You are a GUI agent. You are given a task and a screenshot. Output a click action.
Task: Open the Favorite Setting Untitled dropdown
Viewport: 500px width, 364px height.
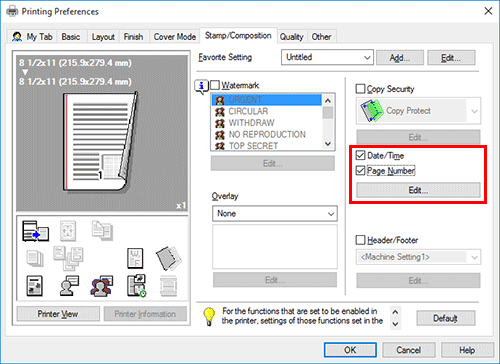[327, 57]
